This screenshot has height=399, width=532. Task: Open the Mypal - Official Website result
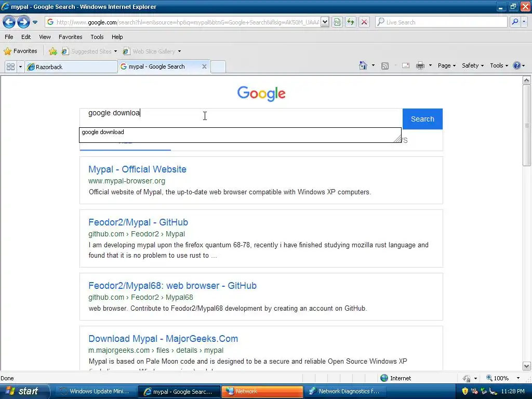(137, 169)
